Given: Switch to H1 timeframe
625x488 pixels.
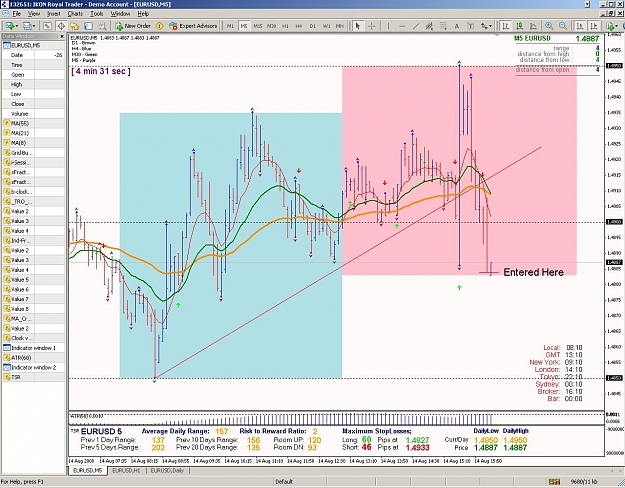Looking at the screenshot, I should click(285, 26).
